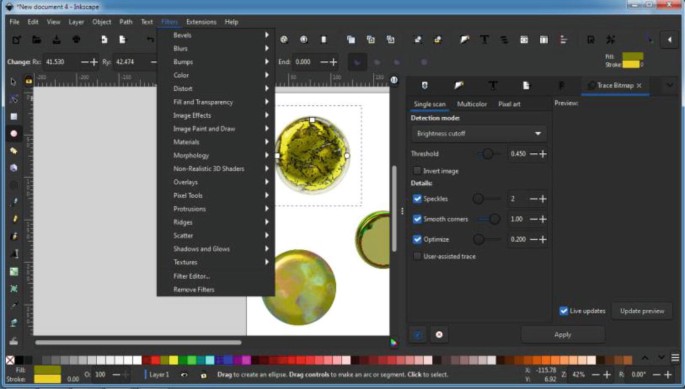
Task: Choose Remove Filters menu entry
Action: click(216, 289)
